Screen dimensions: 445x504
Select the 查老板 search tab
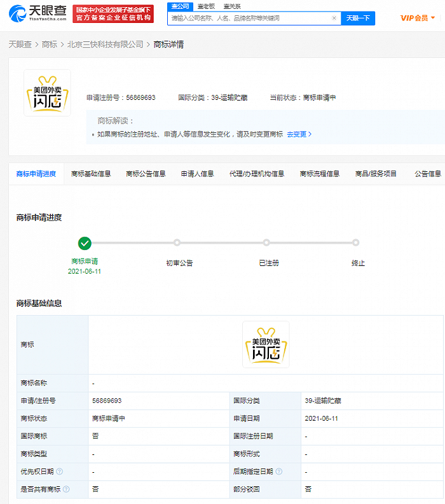coord(206,6)
